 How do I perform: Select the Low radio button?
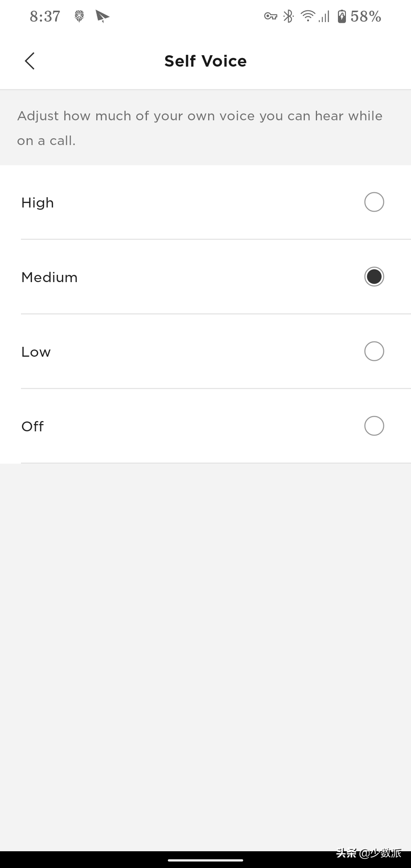pos(374,351)
